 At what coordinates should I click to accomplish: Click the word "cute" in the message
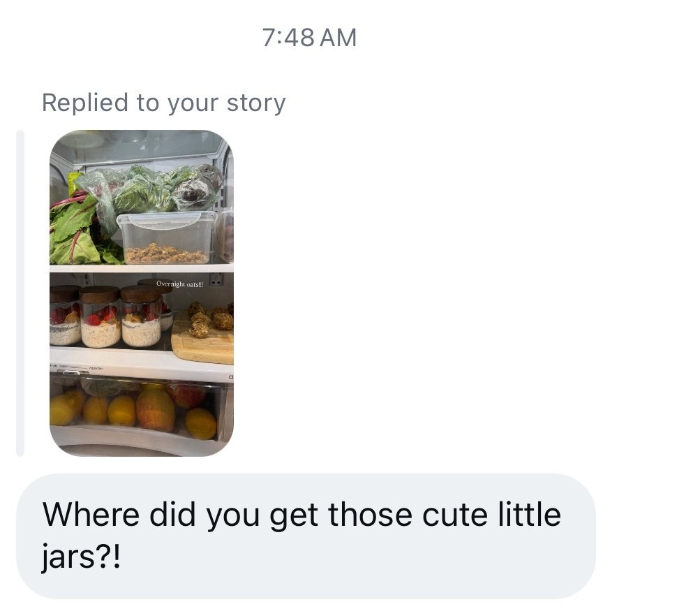tap(454, 515)
